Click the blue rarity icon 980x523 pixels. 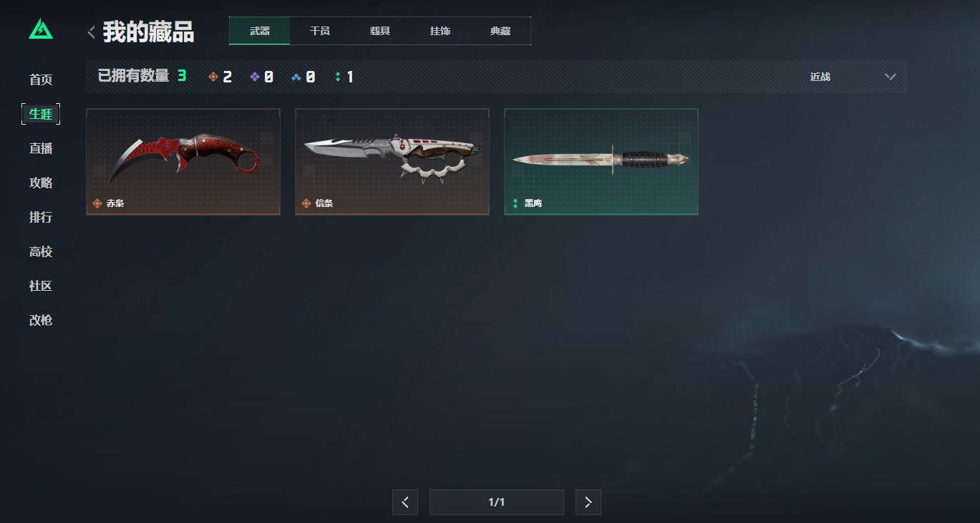pos(296,77)
